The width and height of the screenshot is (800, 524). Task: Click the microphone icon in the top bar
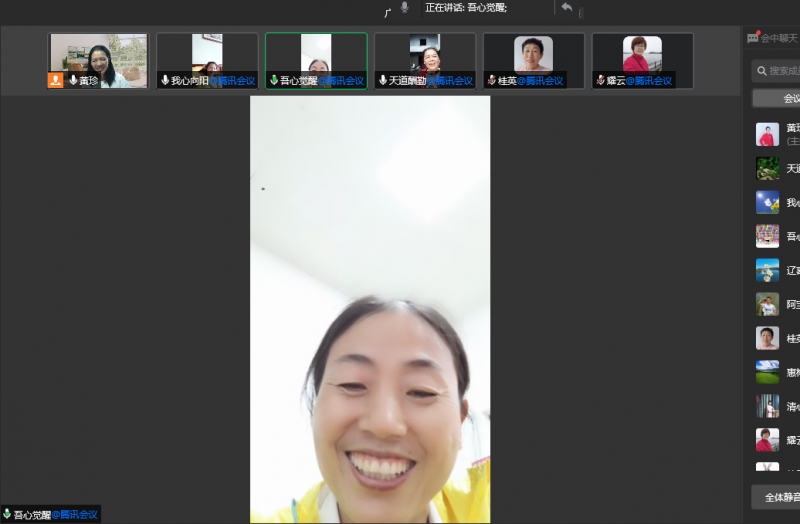pyautogui.click(x=405, y=8)
